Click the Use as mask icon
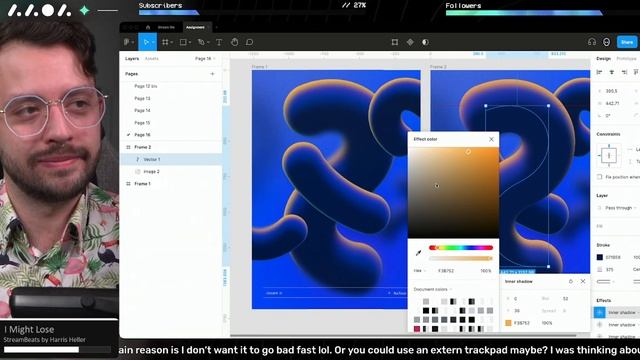 point(425,42)
